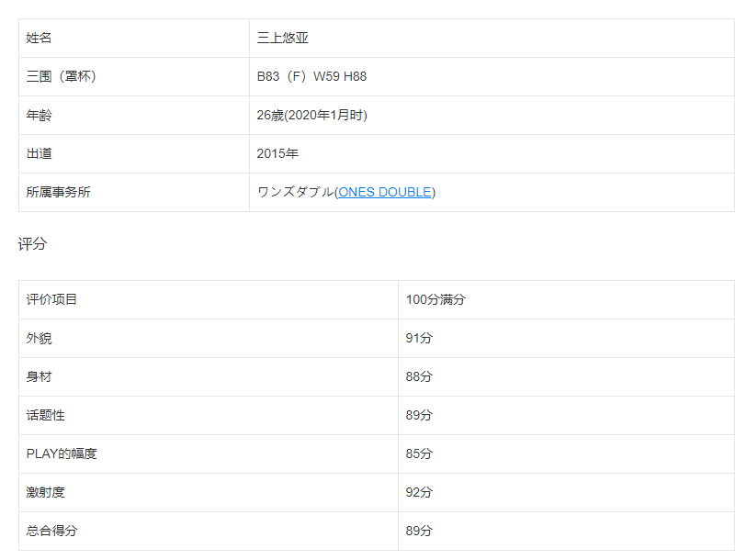Screen dimensions: 747x560
Task: Click the 评价项目 header cell
Action: click(x=52, y=299)
